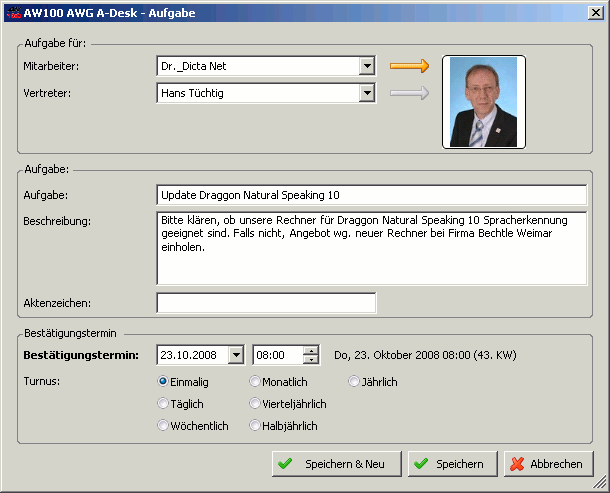
Task: Set Turnus to Monatlich
Action: click(x=255, y=382)
